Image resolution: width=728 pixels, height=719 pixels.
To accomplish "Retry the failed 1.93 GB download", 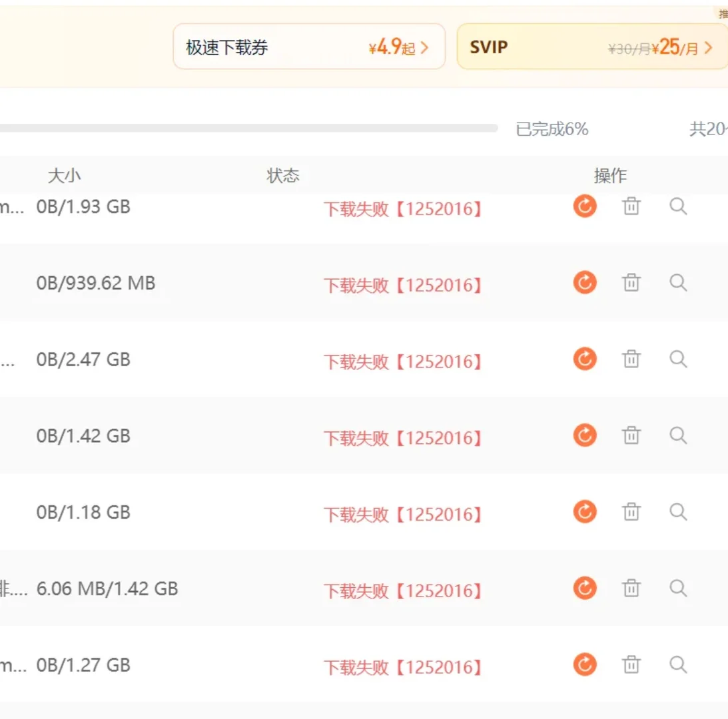I will click(x=584, y=206).
